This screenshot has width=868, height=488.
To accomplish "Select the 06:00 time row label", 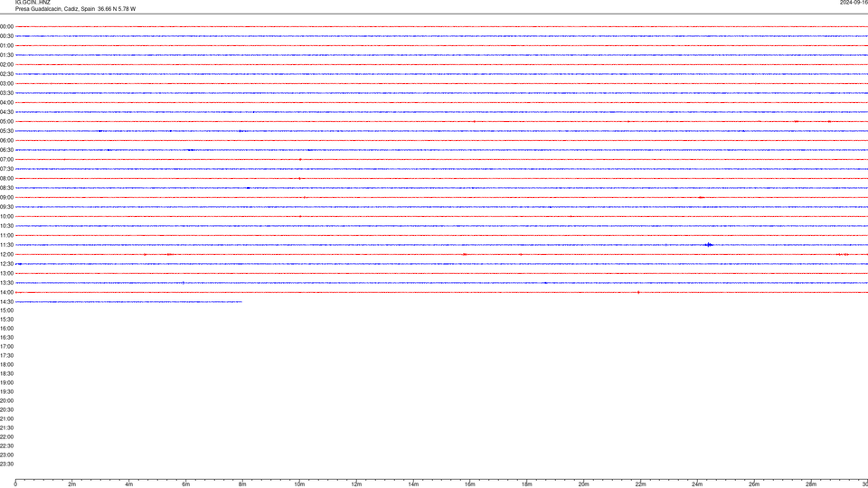I will click(x=6, y=141).
